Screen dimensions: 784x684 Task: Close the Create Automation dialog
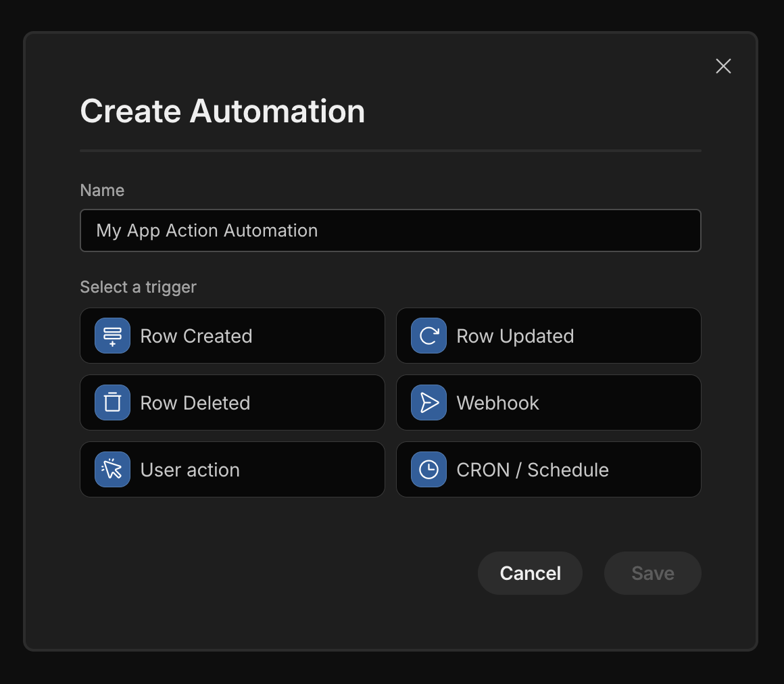723,66
